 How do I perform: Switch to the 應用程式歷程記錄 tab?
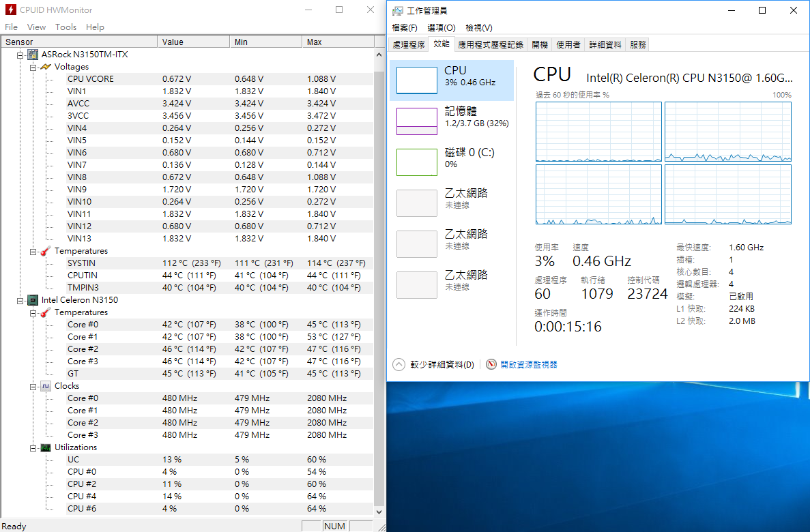pos(490,45)
